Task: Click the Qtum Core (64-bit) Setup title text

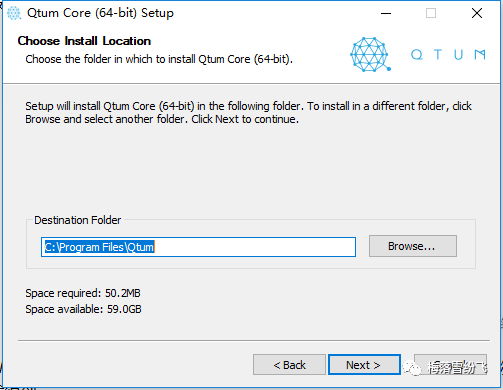Action: (x=100, y=13)
